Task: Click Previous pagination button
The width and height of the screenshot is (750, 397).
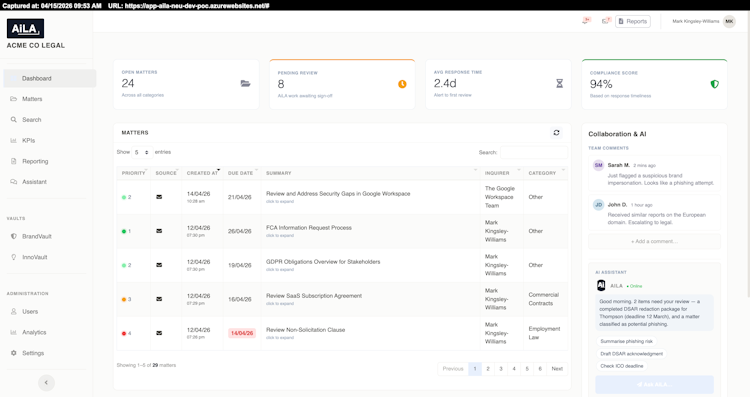Action: coord(453,369)
